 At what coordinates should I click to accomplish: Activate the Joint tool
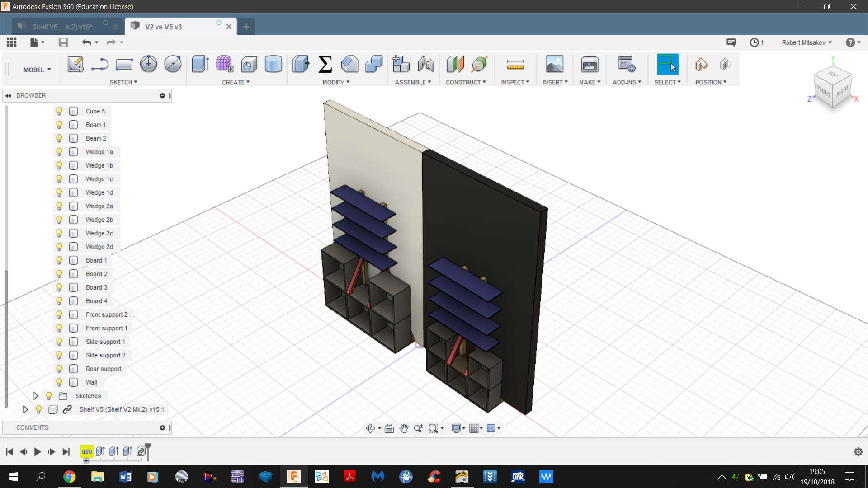(425, 65)
